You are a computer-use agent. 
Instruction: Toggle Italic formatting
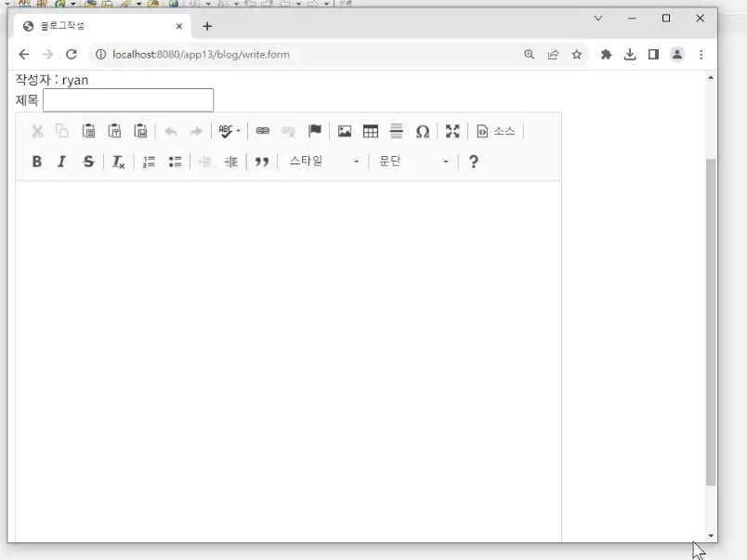point(62,162)
